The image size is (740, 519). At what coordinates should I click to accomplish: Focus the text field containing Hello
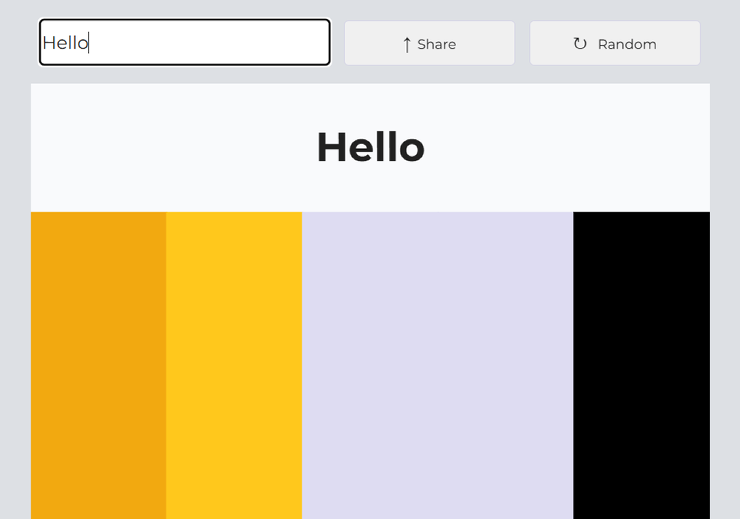pos(185,42)
